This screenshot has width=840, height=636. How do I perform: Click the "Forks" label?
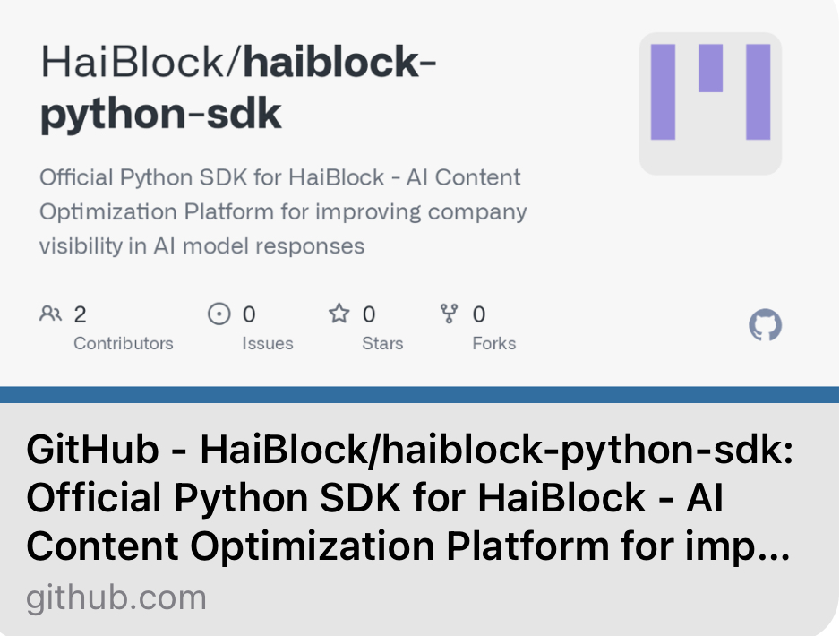493,343
